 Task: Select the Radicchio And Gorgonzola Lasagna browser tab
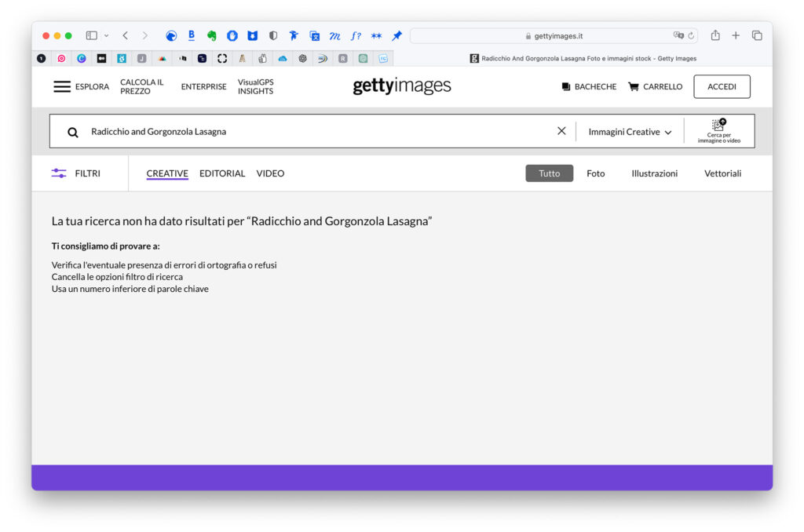[583, 58]
